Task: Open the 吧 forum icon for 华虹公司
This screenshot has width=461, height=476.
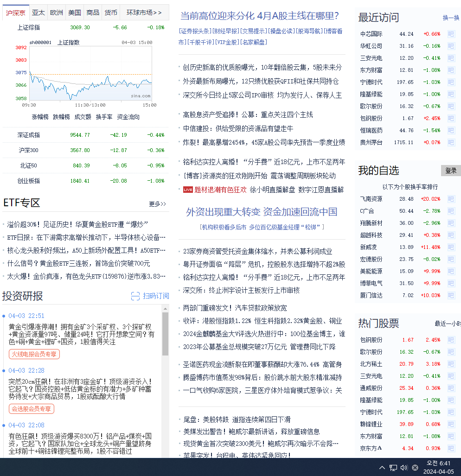Action: 451,46
